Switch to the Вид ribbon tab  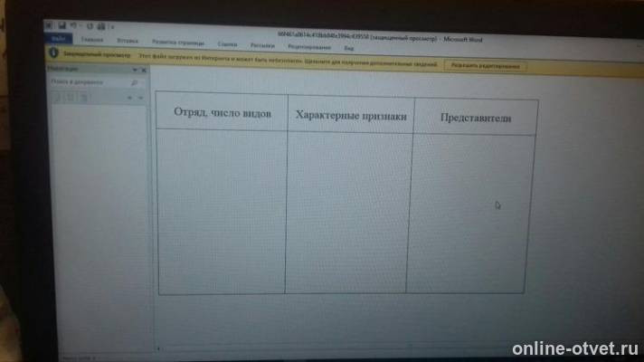click(349, 48)
